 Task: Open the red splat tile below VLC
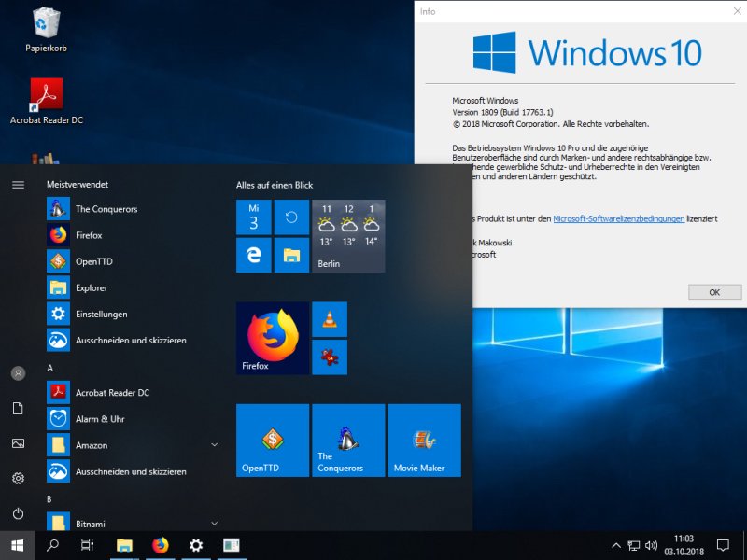(x=330, y=357)
